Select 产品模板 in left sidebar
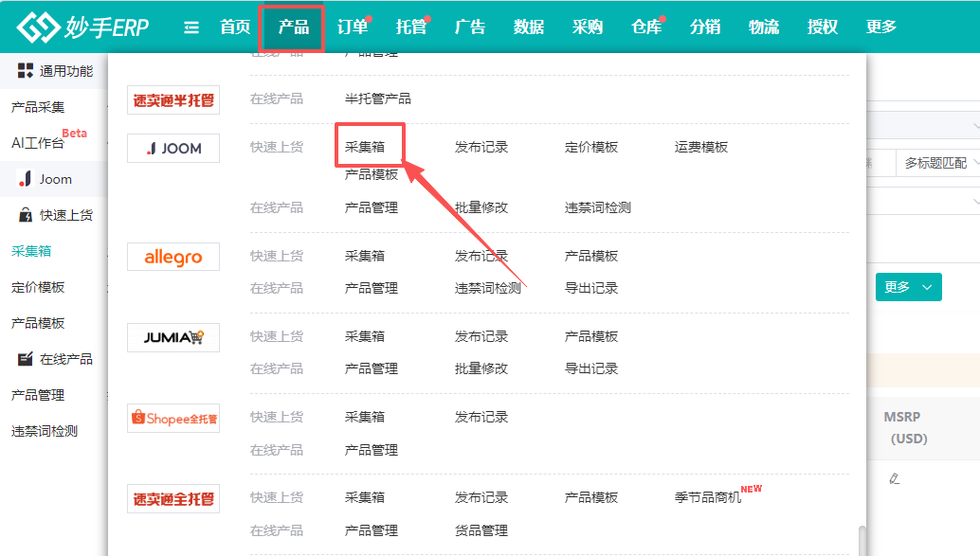Image resolution: width=980 pixels, height=556 pixels. 38,324
